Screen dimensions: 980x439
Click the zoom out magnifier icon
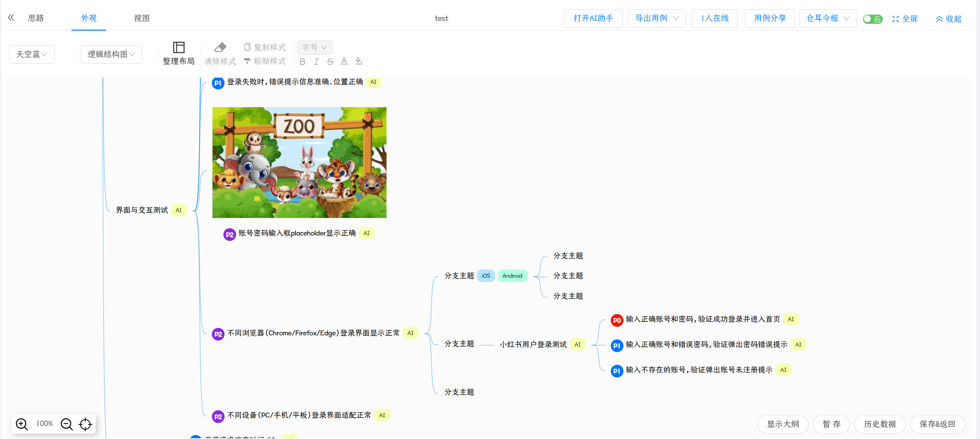pos(66,424)
